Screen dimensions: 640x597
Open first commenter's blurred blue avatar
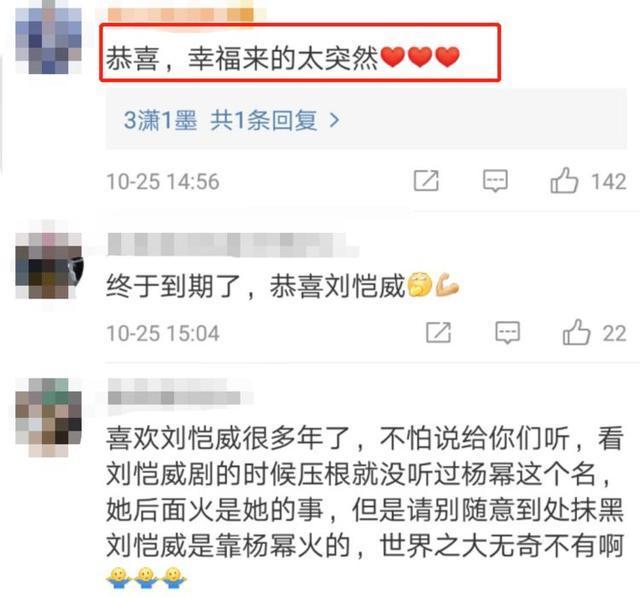pos(48,38)
